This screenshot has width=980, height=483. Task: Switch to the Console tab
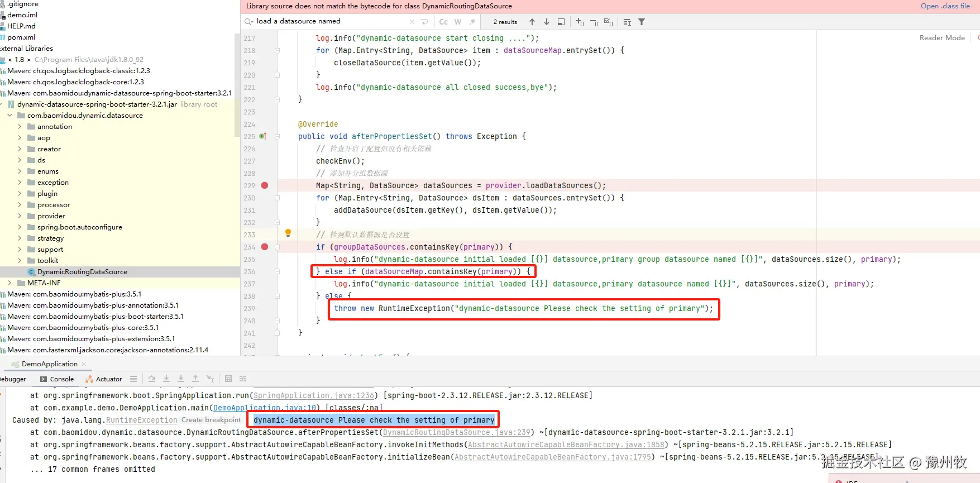coord(57,379)
